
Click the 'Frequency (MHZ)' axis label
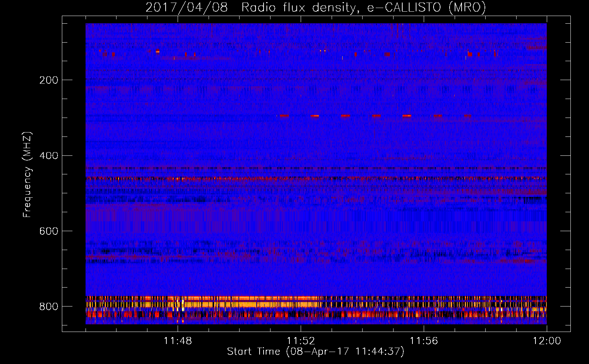point(27,174)
